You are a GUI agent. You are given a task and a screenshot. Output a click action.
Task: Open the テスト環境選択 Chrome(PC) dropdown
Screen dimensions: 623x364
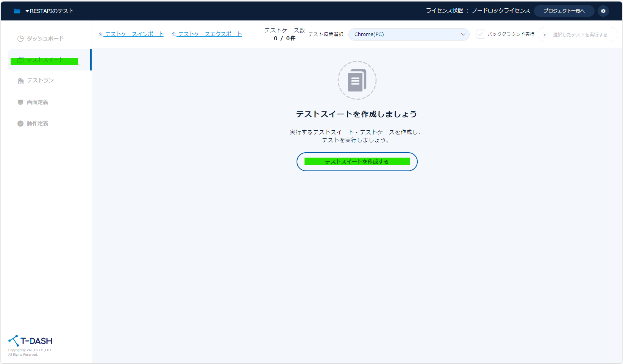pos(409,34)
